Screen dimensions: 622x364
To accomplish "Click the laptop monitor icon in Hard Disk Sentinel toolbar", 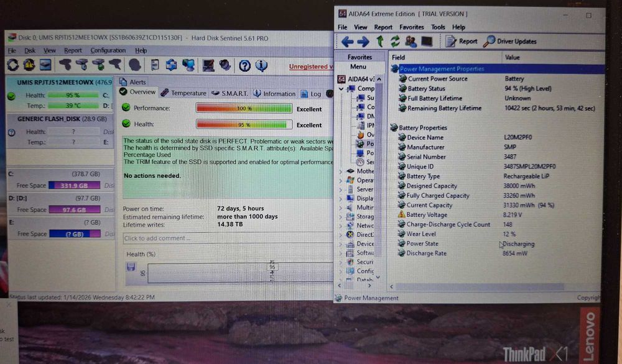I will pos(208,65).
